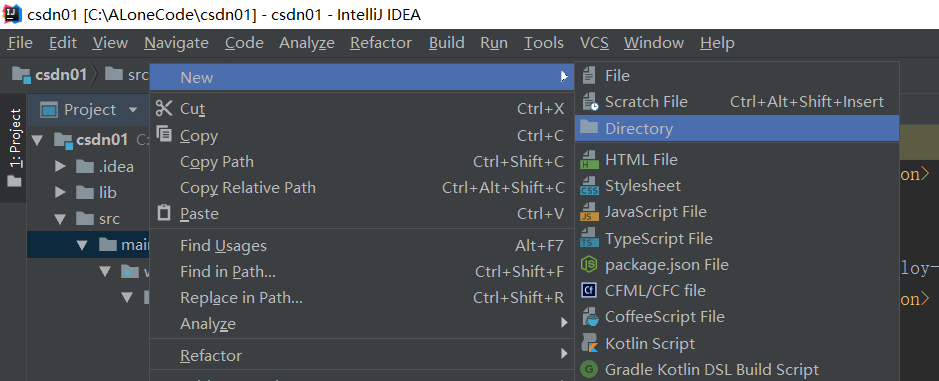Screen dimensions: 939x381
Task: Open the File menu
Action: coord(20,43)
